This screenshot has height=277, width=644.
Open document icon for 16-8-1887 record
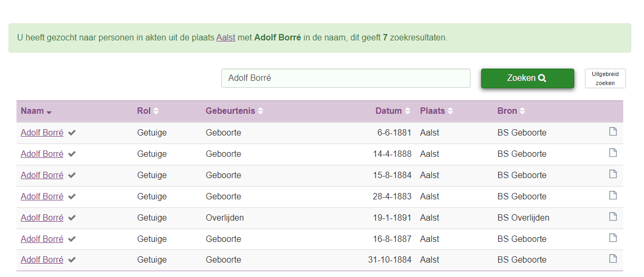[x=613, y=238]
